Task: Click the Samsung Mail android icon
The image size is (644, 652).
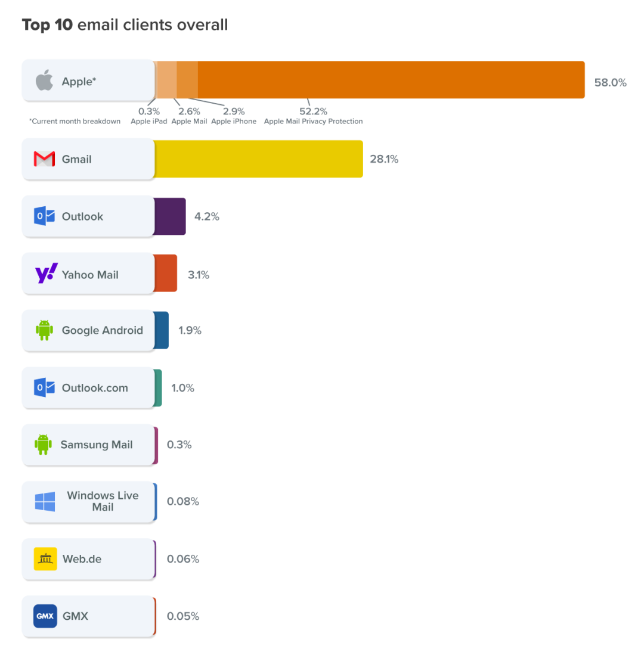Action: tap(43, 445)
